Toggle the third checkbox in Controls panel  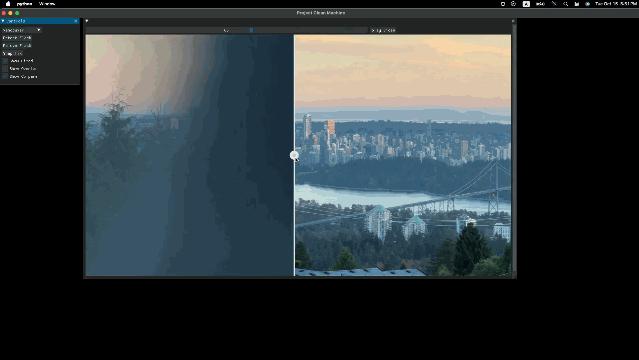point(5,76)
